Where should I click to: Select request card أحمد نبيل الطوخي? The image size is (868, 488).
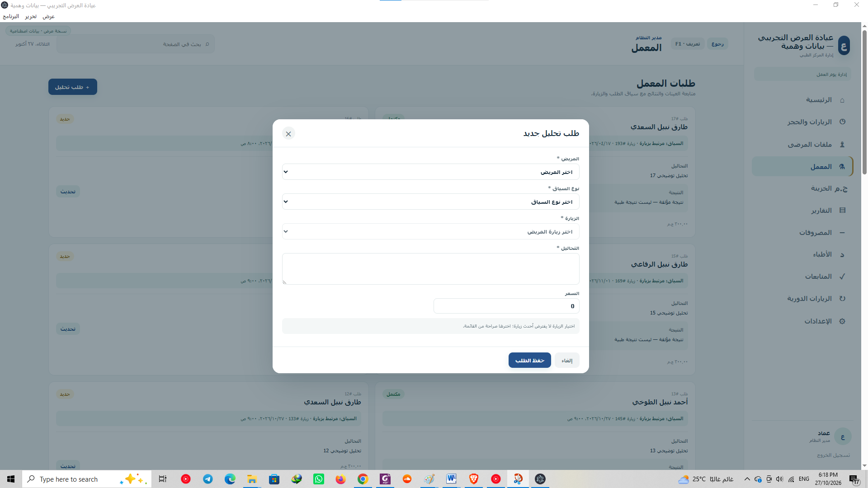pyautogui.click(x=535, y=426)
